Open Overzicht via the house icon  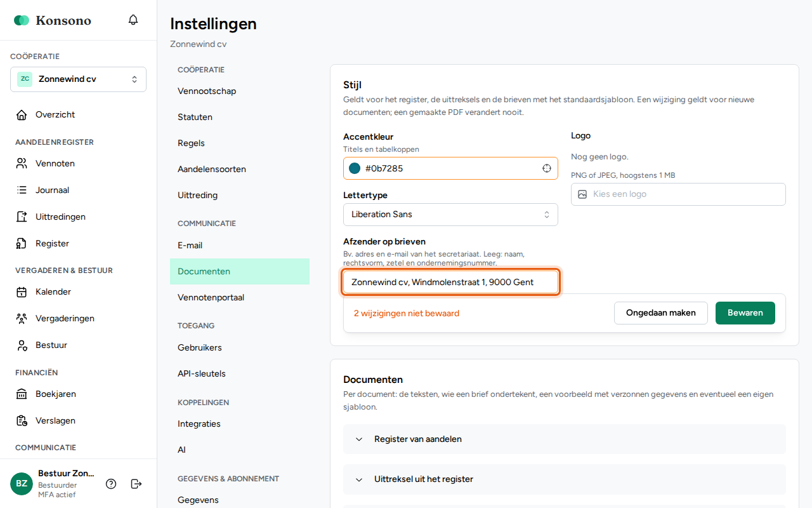(22, 115)
